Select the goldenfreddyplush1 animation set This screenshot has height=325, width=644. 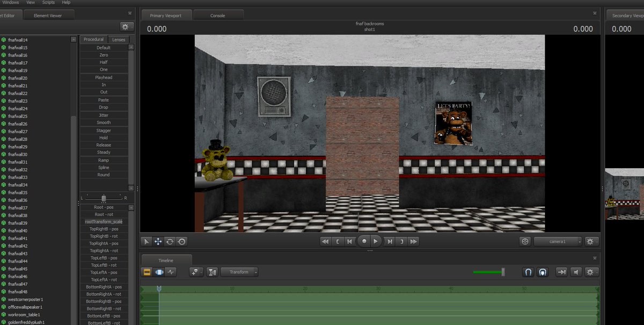pyautogui.click(x=26, y=322)
